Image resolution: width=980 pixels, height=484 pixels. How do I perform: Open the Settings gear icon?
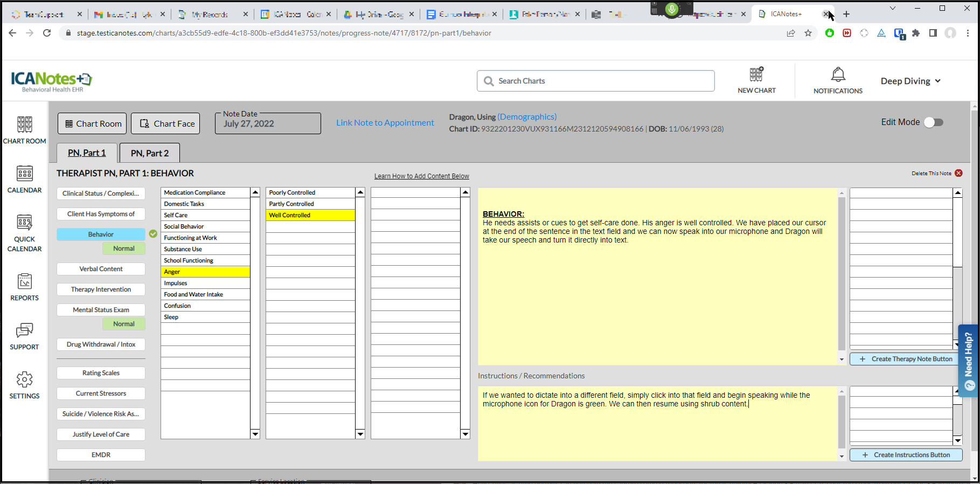[24, 379]
